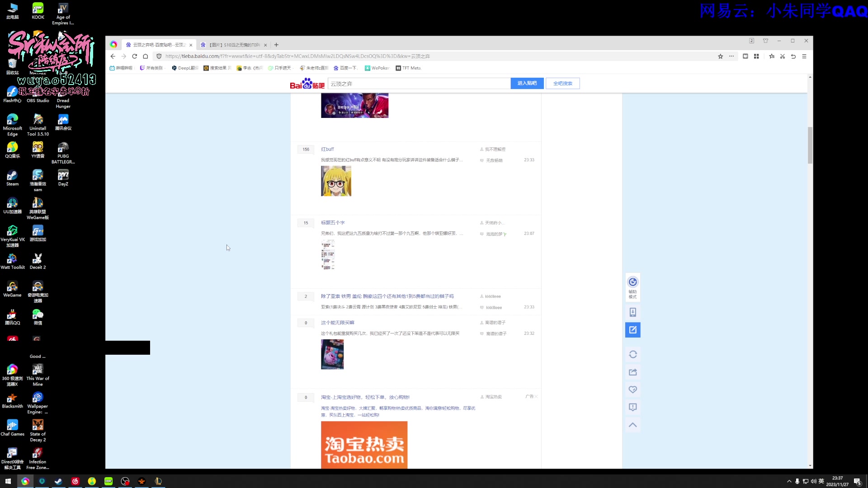
Task: Open the post 除了亚索 铁男 盖伦 腕豪
Action: 387,296
